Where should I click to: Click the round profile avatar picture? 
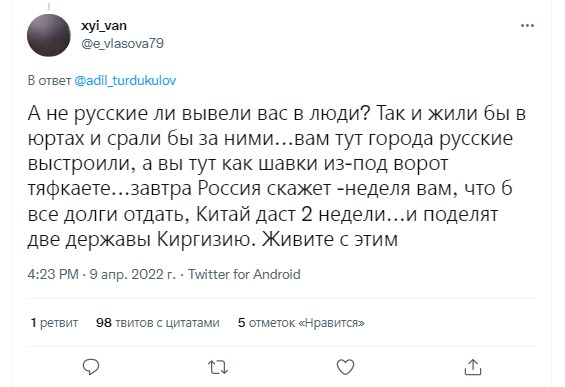(49, 35)
